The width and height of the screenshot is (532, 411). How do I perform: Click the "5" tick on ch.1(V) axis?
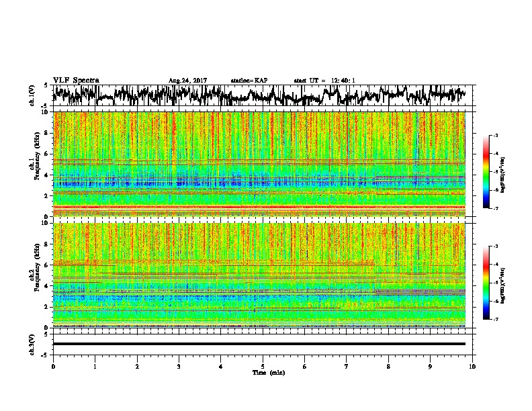[46, 85]
